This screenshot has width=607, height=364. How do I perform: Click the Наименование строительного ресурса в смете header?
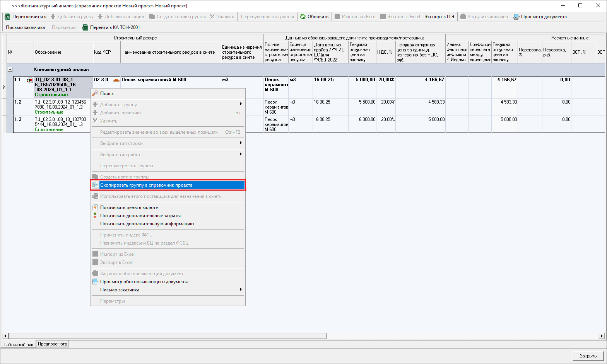click(x=171, y=52)
